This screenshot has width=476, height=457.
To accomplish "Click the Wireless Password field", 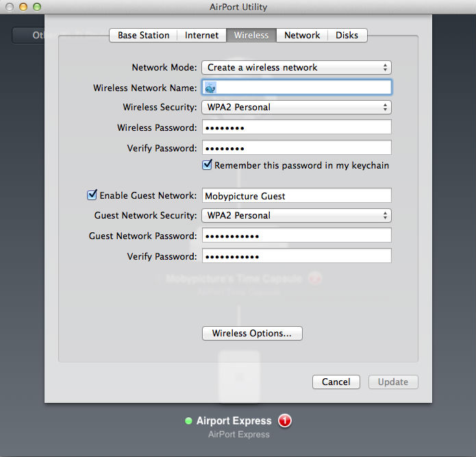I will pyautogui.click(x=296, y=127).
